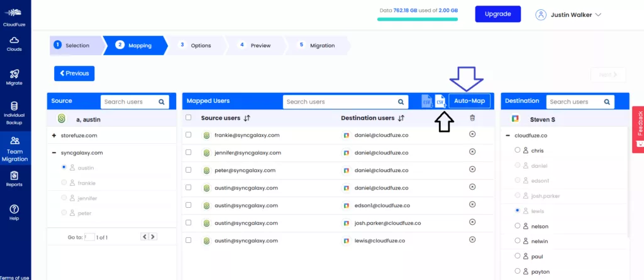Open the Migrate rocket section
The width and height of the screenshot is (644, 280).
click(x=14, y=77)
